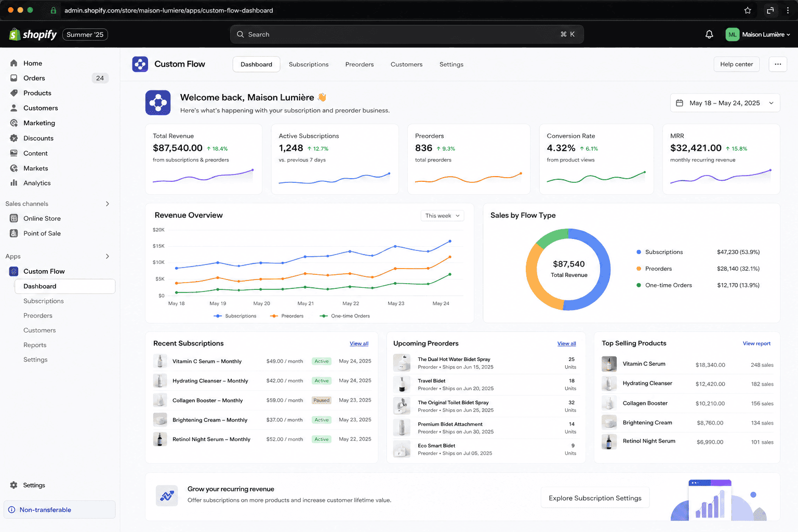Click the Products tag icon
The image size is (798, 532).
point(14,93)
